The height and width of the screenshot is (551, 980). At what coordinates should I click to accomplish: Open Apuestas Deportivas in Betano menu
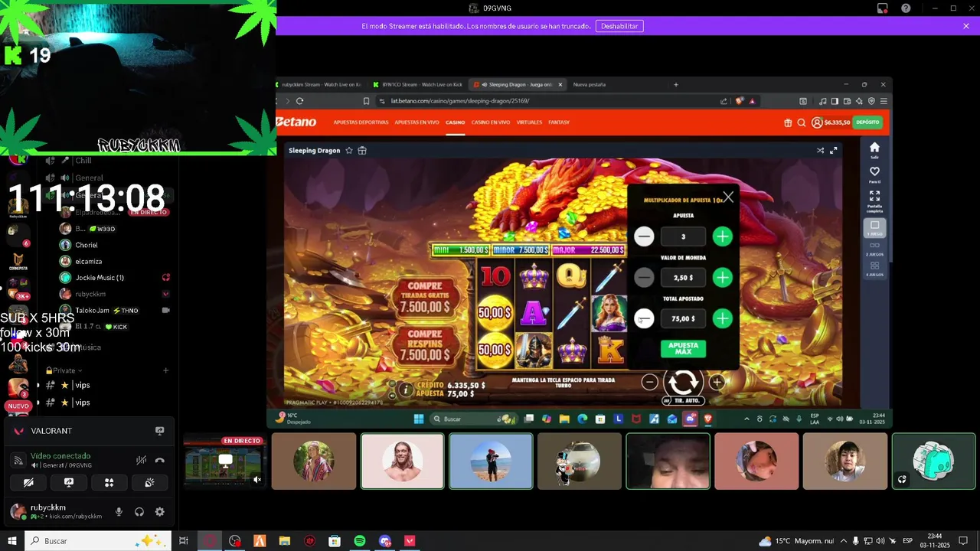pyautogui.click(x=361, y=122)
